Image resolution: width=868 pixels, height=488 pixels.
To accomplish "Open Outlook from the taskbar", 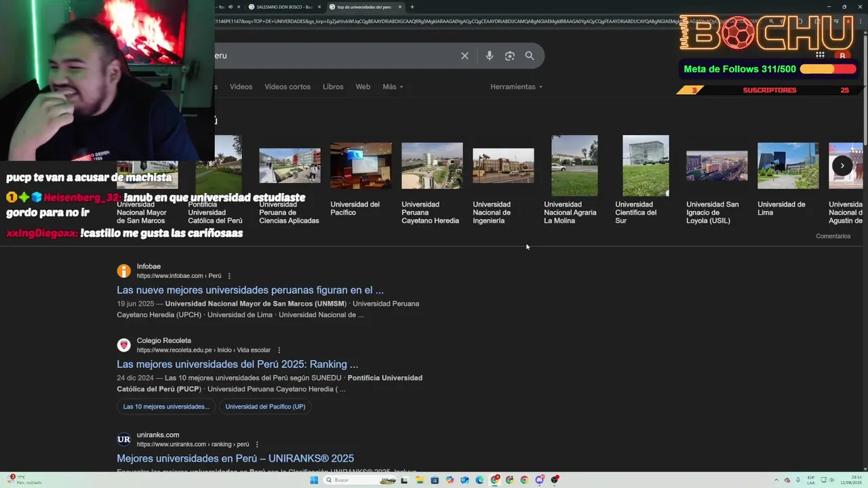I will click(465, 480).
